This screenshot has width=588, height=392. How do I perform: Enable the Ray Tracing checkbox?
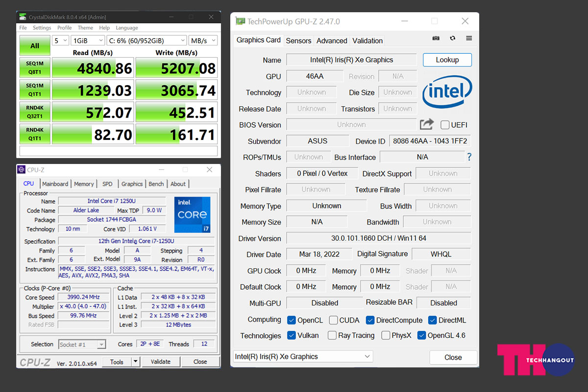(x=332, y=335)
